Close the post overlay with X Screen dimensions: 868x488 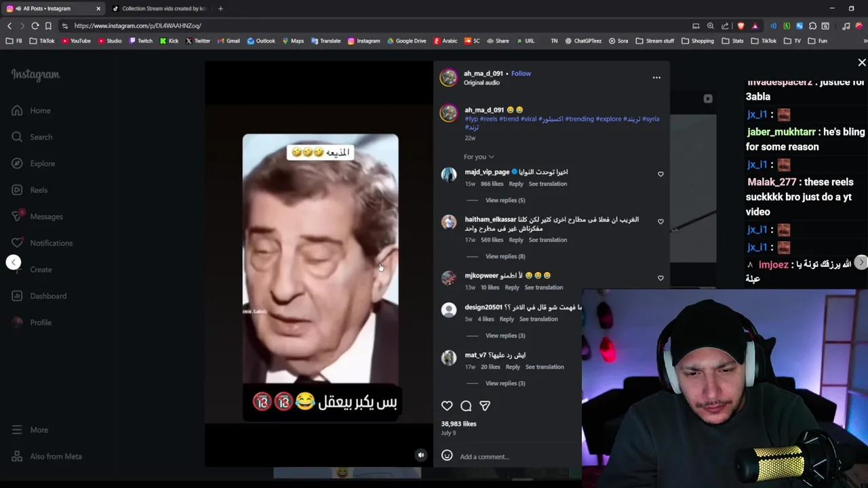(862, 62)
